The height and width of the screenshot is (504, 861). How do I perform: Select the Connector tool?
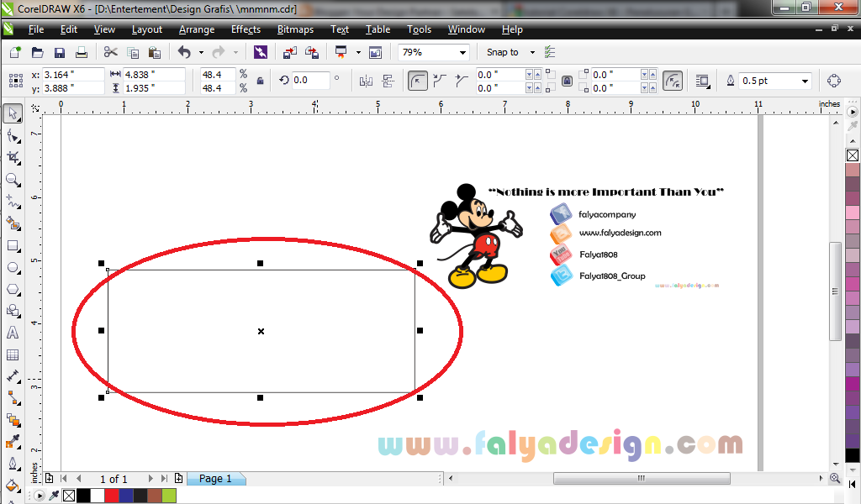tap(13, 398)
